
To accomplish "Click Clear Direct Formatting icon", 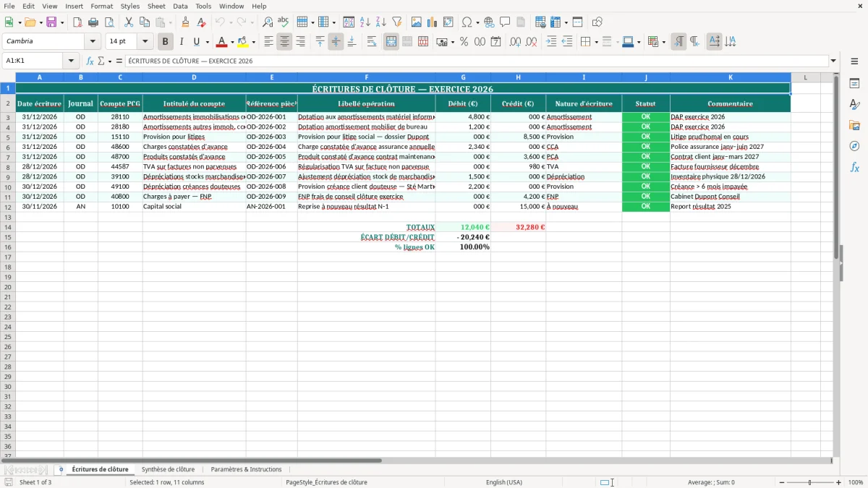I will click(202, 22).
